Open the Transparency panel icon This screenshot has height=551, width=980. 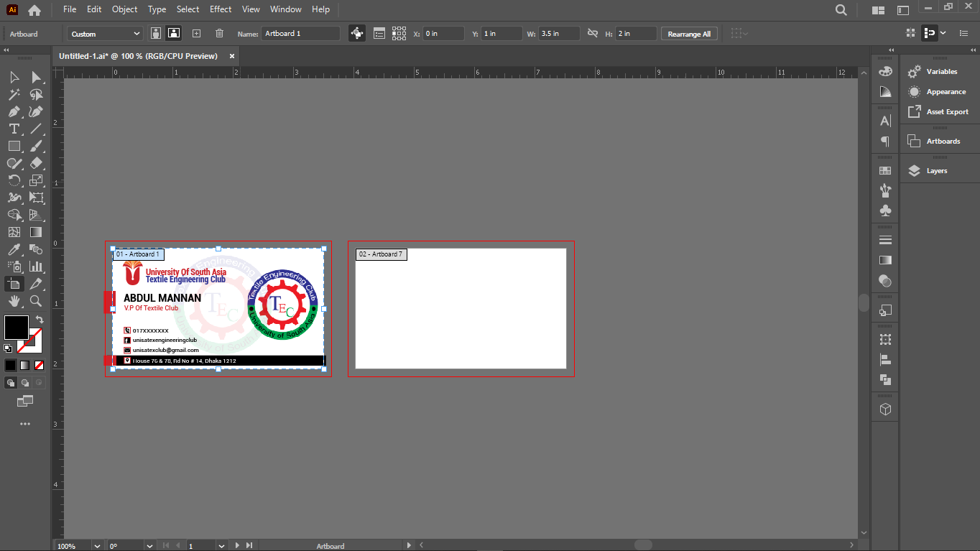pos(885,280)
